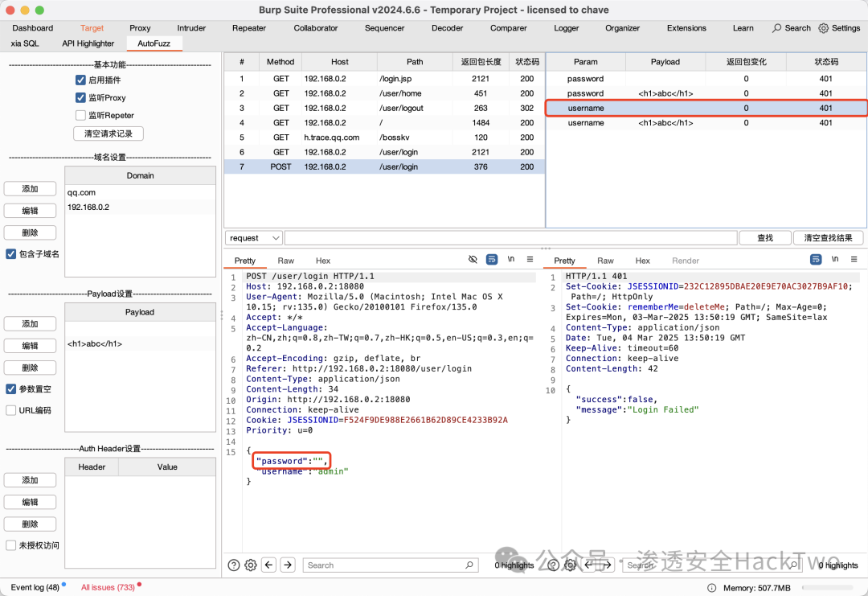Open the Intruder tab
The image size is (868, 596).
pyautogui.click(x=191, y=27)
